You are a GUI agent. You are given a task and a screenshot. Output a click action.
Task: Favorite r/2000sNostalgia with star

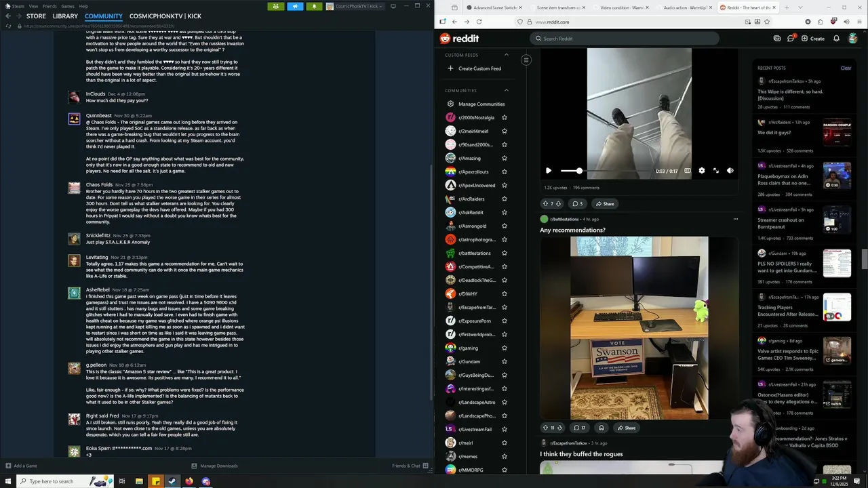pyautogui.click(x=504, y=117)
